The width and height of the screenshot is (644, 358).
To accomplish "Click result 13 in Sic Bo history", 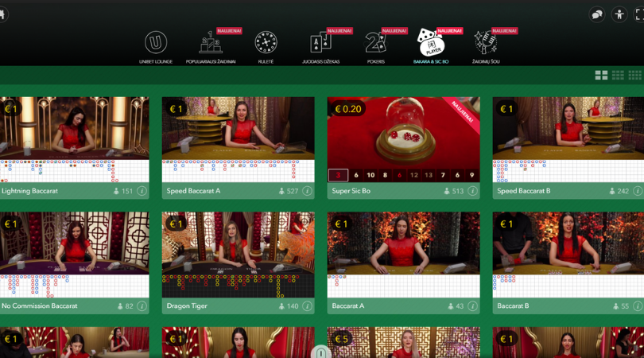I will coord(429,175).
